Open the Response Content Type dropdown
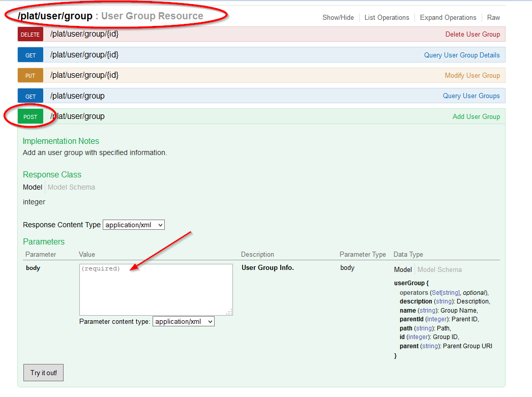 tap(134, 225)
